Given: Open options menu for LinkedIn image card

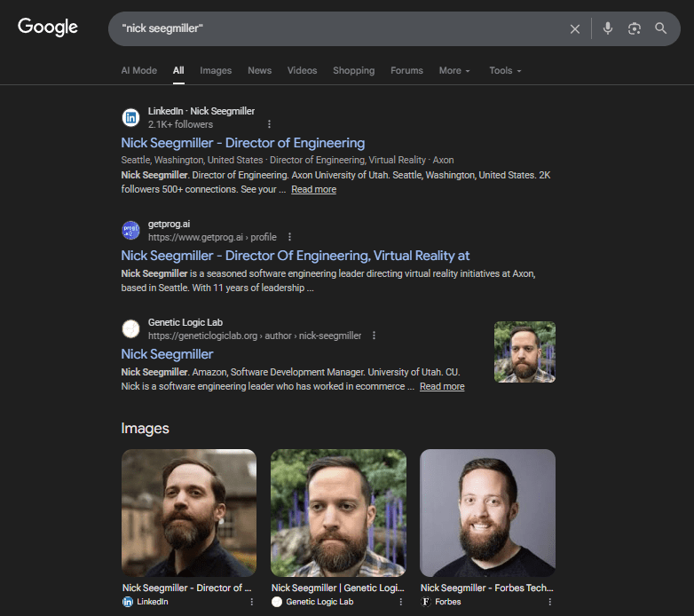Looking at the screenshot, I should click(251, 602).
